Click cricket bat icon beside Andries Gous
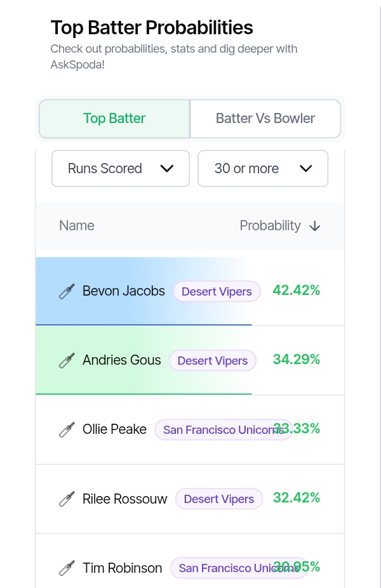This screenshot has height=588, width=381. click(x=67, y=360)
